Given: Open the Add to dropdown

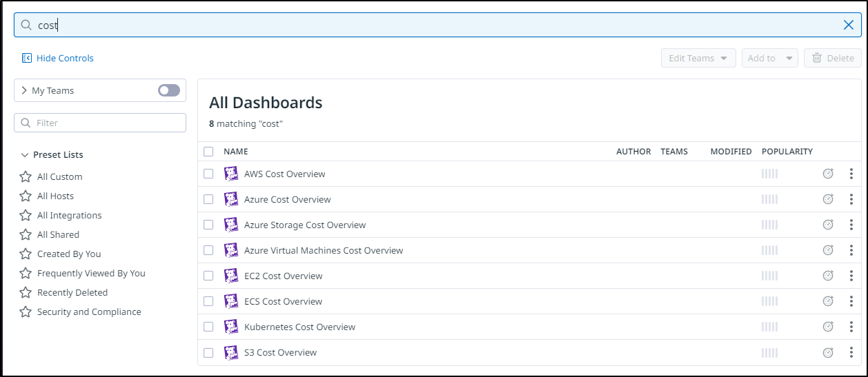Looking at the screenshot, I should [770, 58].
